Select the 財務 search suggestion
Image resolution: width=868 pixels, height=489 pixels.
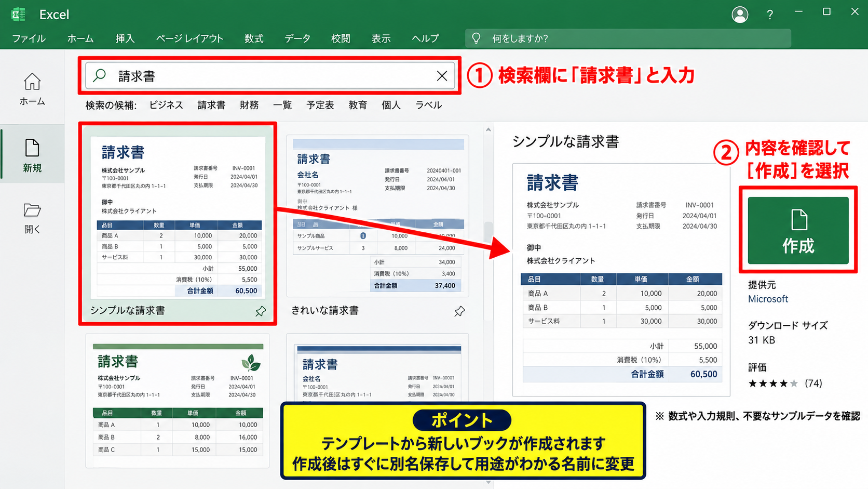point(249,105)
